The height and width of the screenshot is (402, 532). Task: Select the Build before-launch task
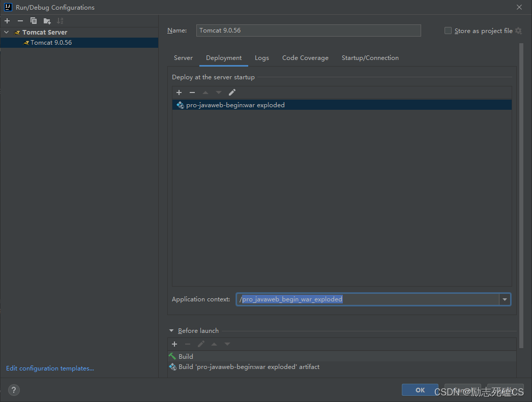[342, 356]
